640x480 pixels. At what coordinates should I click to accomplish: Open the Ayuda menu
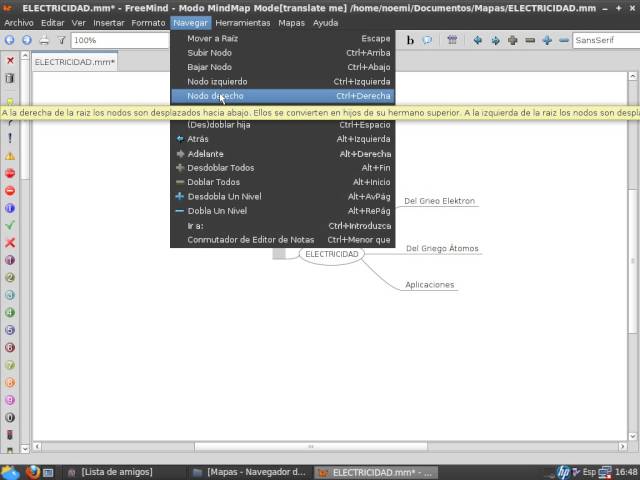[325, 23]
